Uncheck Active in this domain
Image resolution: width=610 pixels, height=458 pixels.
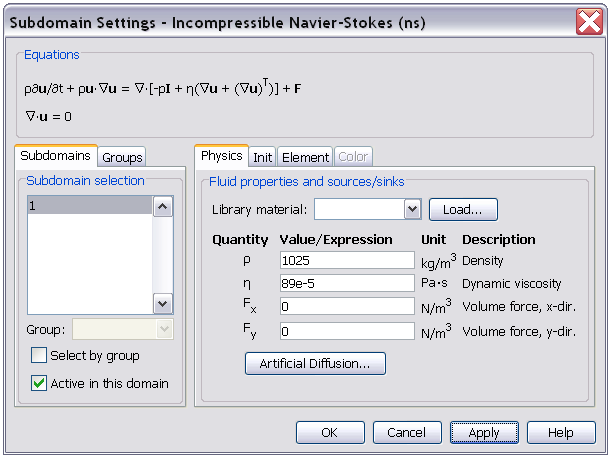click(39, 383)
